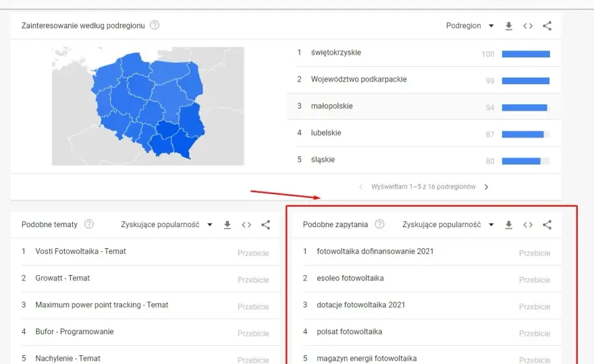Open query magazyn energii fotowoltaika
Screen dimensions: 594x364
[367, 359]
